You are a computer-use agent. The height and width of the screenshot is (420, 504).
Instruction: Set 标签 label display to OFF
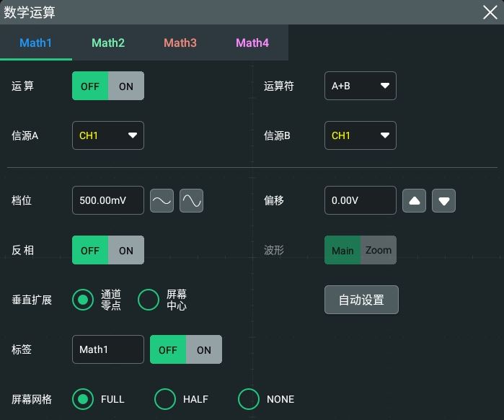pos(168,349)
